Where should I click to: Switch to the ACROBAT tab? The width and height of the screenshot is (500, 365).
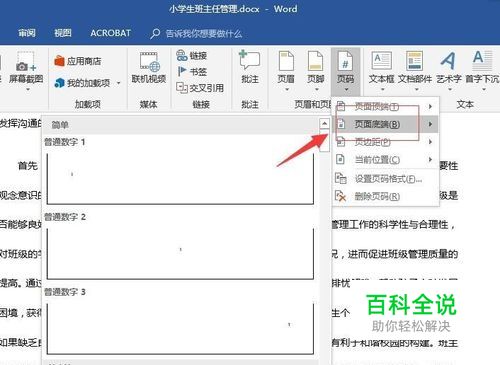(110, 33)
